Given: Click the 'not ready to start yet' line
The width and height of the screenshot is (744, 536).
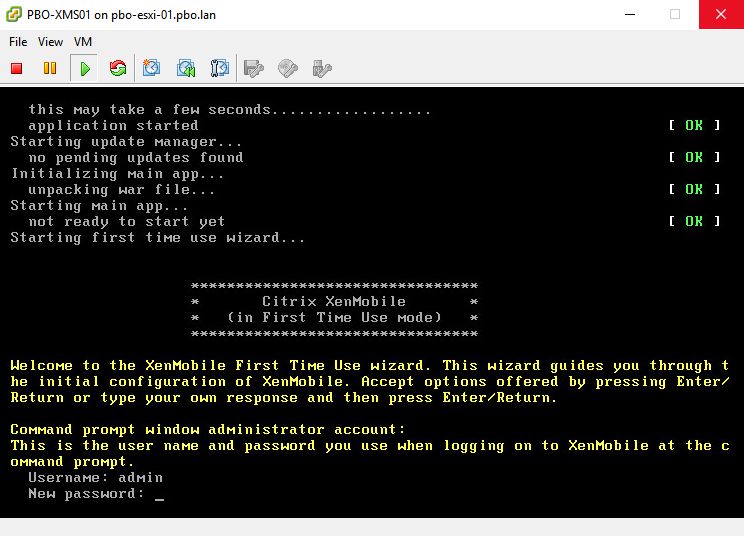Looking at the screenshot, I should (126, 222).
